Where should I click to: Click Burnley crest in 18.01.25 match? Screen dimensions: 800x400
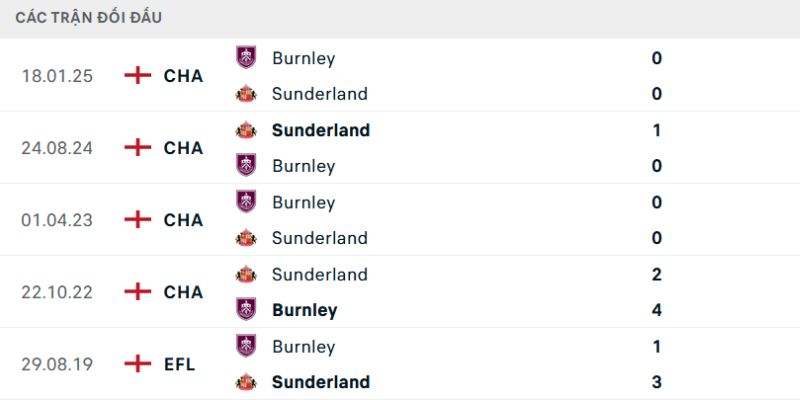[246, 58]
